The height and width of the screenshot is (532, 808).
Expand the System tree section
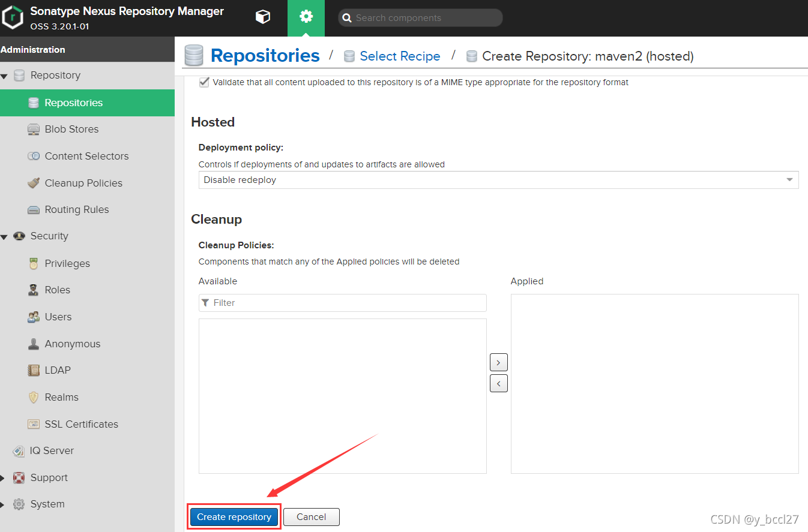(2, 504)
